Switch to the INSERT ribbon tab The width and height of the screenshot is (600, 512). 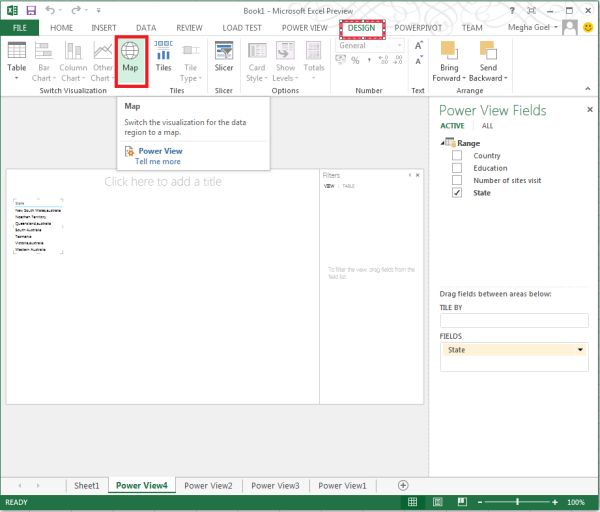point(103,28)
